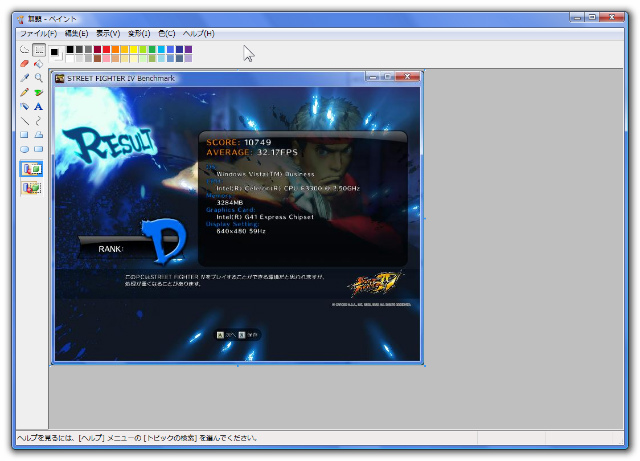The width and height of the screenshot is (640, 461).
Task: Pick the lime green palette swatch
Action: click(x=142, y=49)
